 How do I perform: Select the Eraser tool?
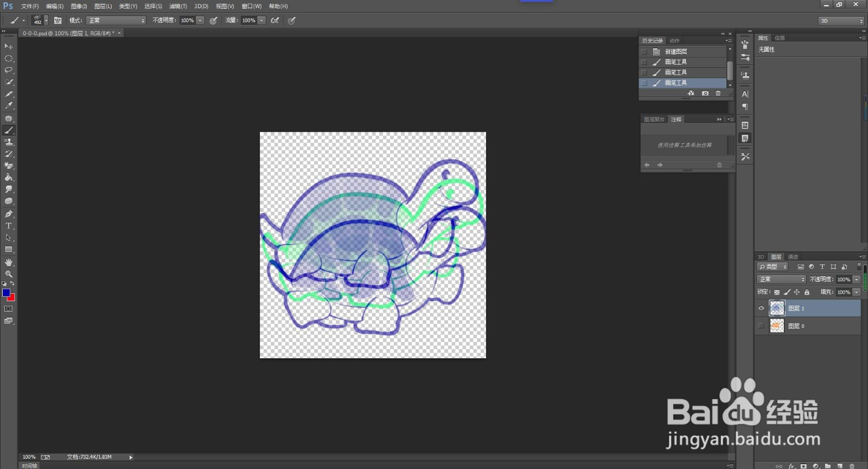[x=8, y=166]
